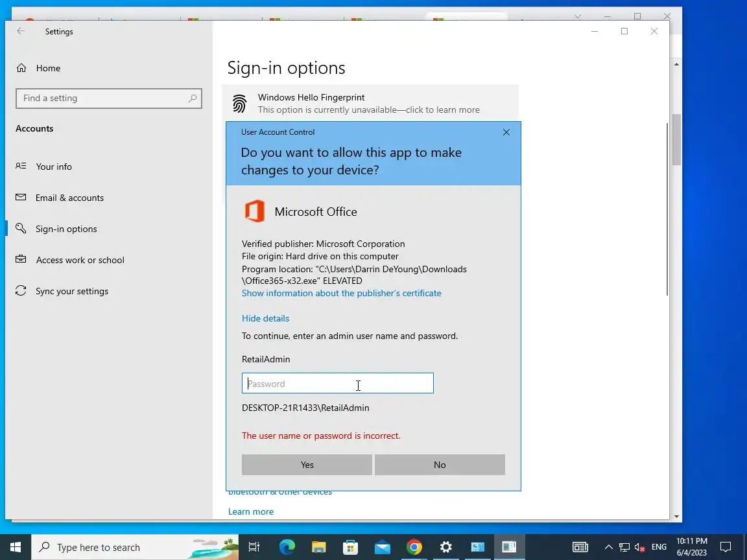Click the network icon in tray

tap(624, 547)
